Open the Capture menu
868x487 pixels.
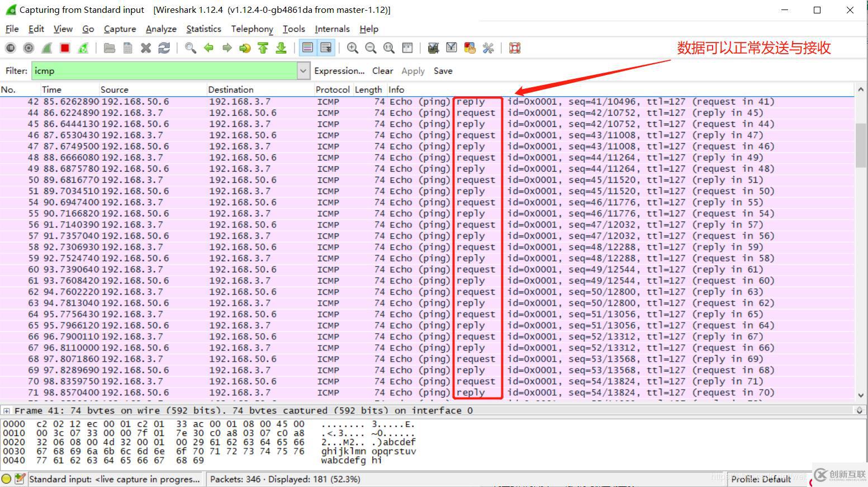120,29
